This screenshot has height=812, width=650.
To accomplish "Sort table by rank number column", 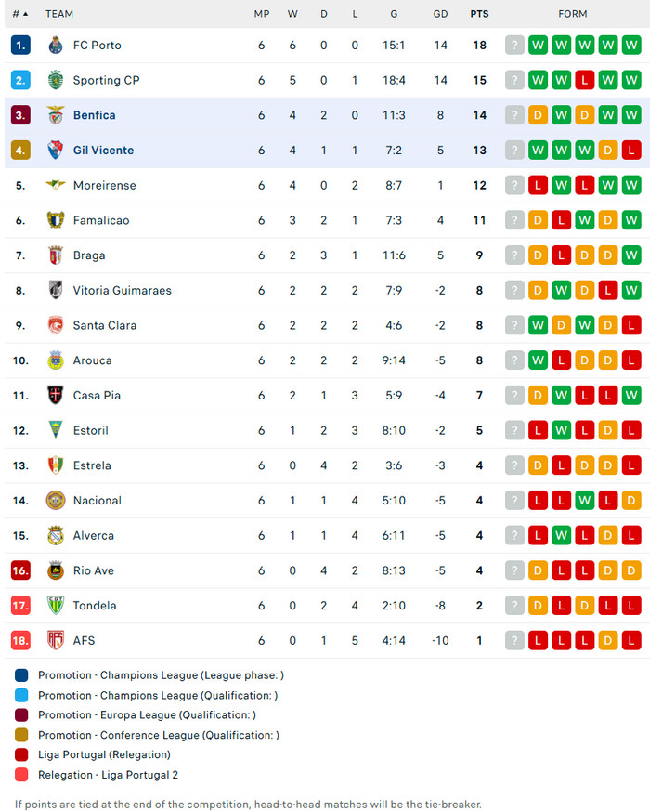I will [20, 14].
